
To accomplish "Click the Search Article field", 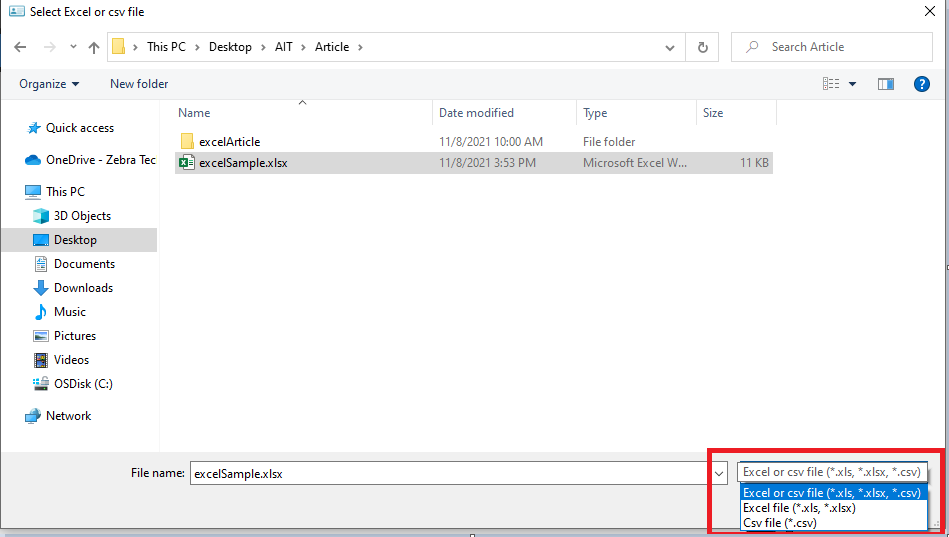I will coord(832,47).
